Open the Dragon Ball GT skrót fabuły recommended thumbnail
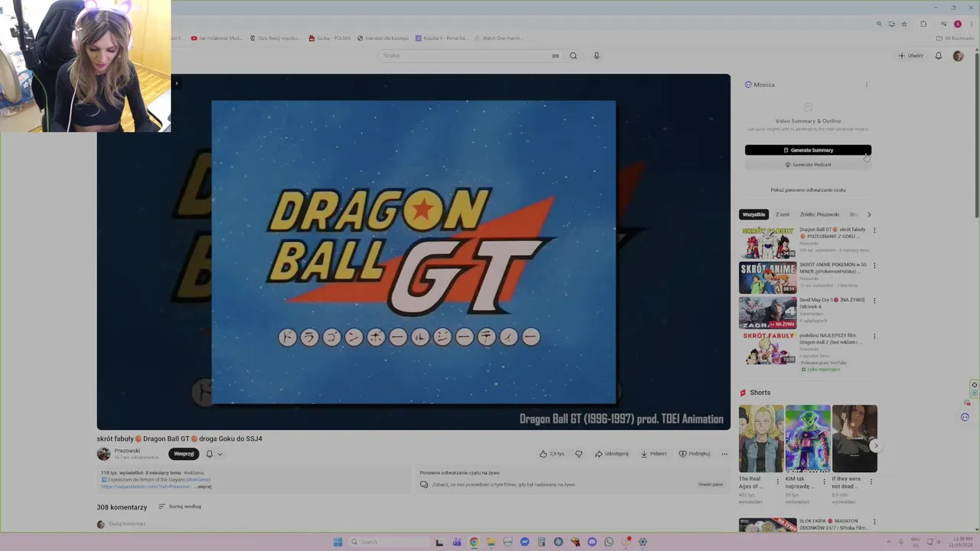 point(767,243)
